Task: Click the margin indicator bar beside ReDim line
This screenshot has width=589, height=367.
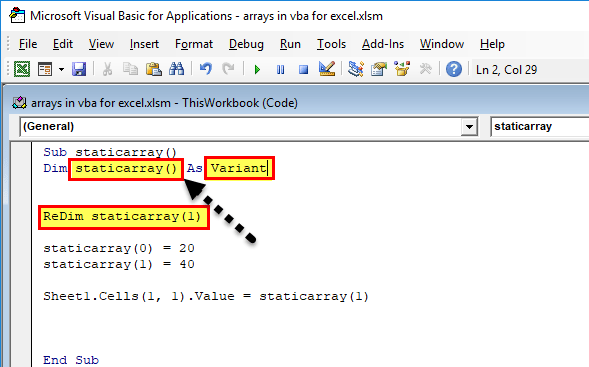Action: coord(21,216)
